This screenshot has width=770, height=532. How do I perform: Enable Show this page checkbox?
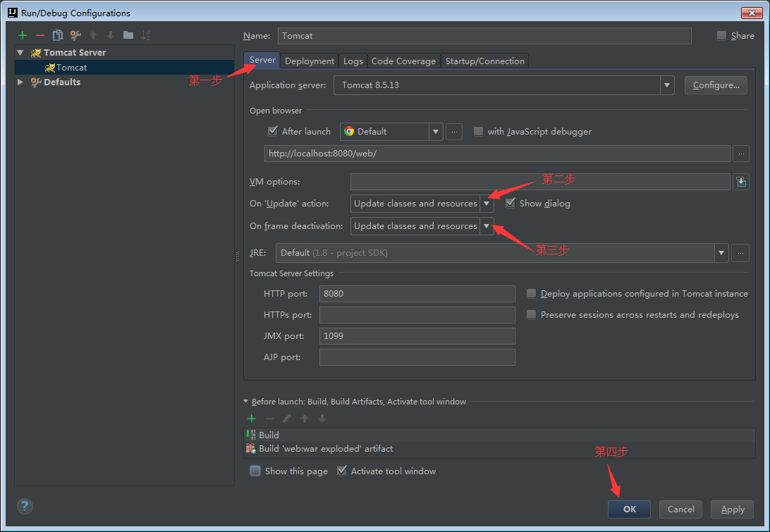pos(255,471)
